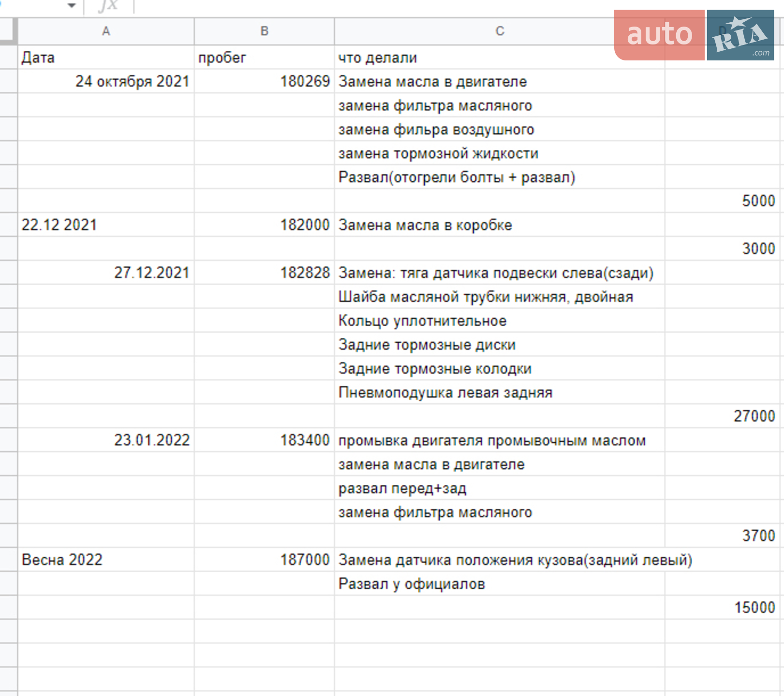Click 'промывка двигателя промывочным маслом' cell
Screen dimensions: 784x696
tap(500, 440)
